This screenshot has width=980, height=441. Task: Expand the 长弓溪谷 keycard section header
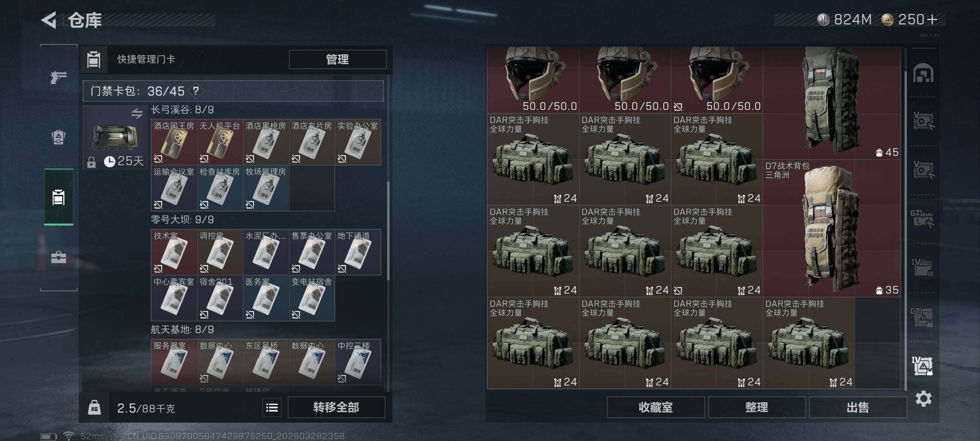pyautogui.click(x=182, y=110)
